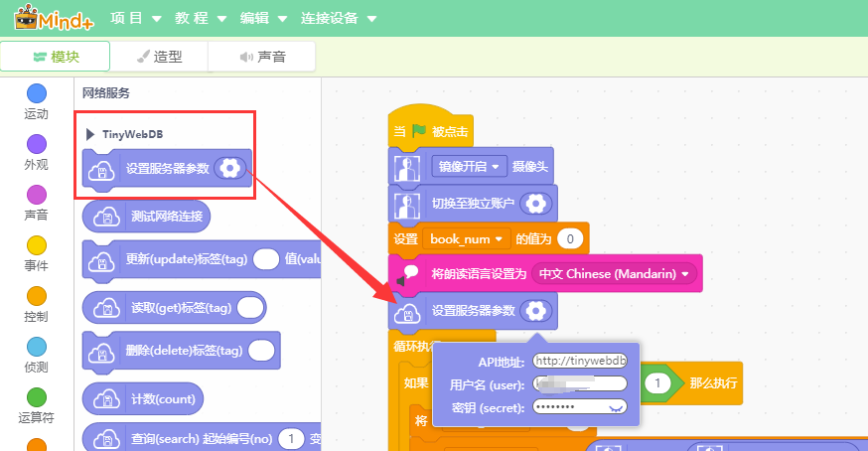Click cloud icon on 查询(search) block
Viewport: 868px width, 451px height.
click(107, 440)
